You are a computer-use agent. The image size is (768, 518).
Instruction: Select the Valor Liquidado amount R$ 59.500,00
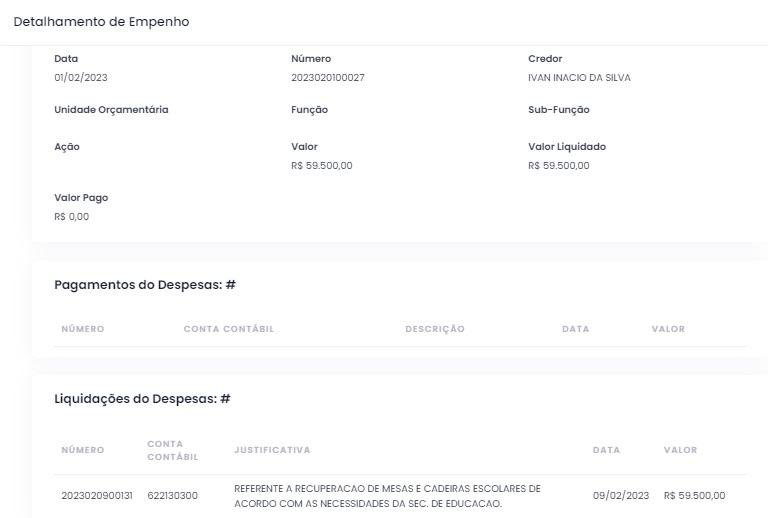(558, 166)
